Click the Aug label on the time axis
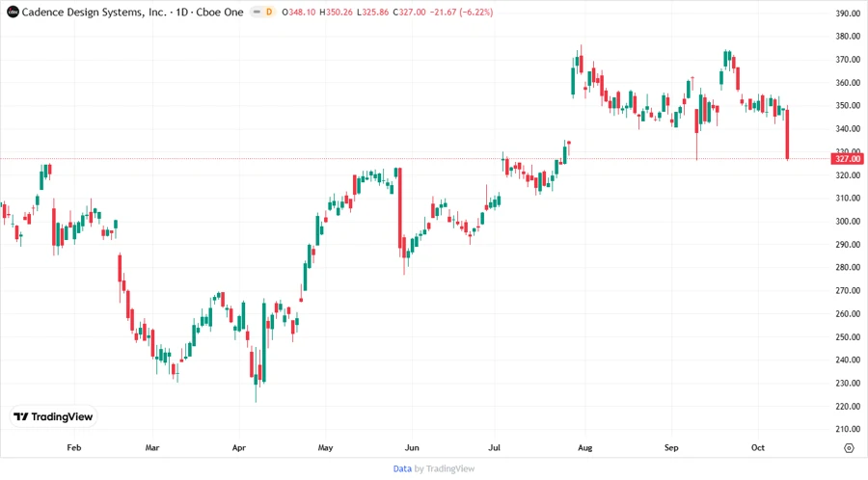The width and height of the screenshot is (868, 480). pos(583,448)
